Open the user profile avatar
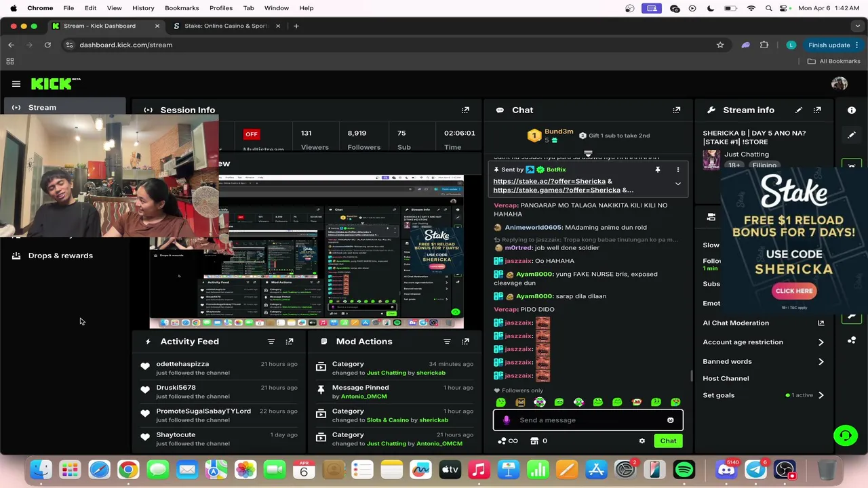 click(840, 83)
